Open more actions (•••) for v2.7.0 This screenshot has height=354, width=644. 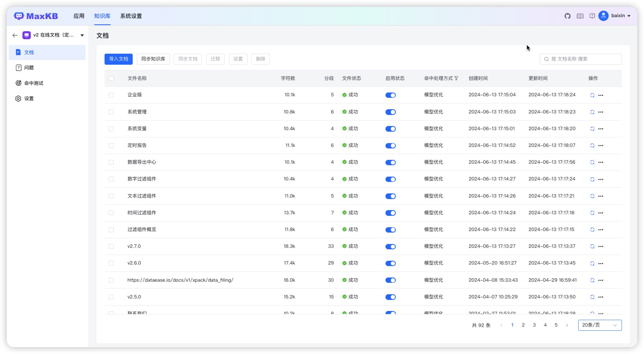pyautogui.click(x=601, y=246)
